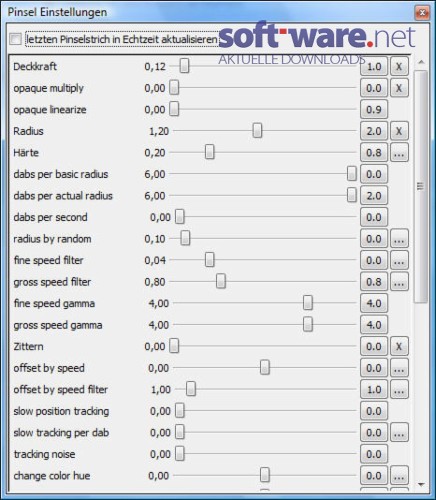The height and width of the screenshot is (500, 436).
Task: Reset Deckkraft with the 1.0 button
Action: (x=374, y=67)
